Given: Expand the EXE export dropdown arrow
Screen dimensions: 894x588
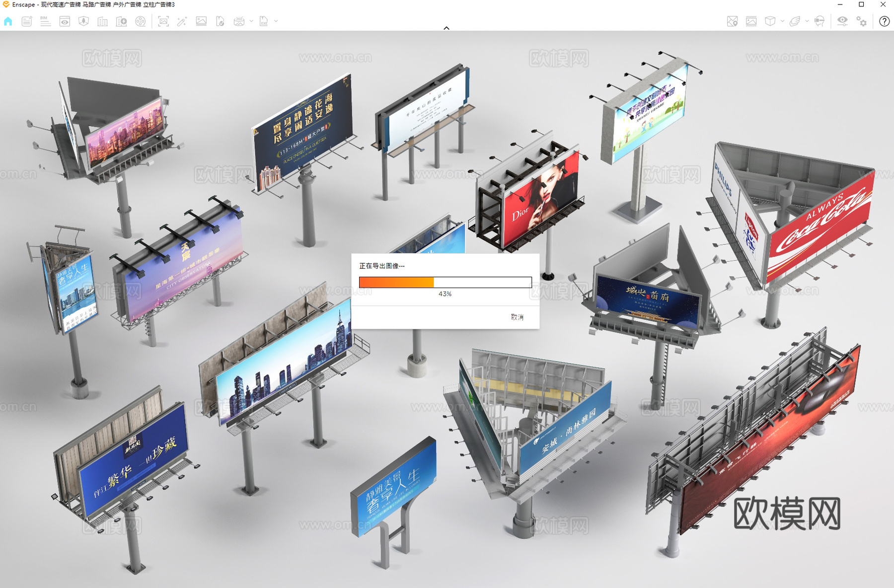Looking at the screenshot, I should [276, 21].
